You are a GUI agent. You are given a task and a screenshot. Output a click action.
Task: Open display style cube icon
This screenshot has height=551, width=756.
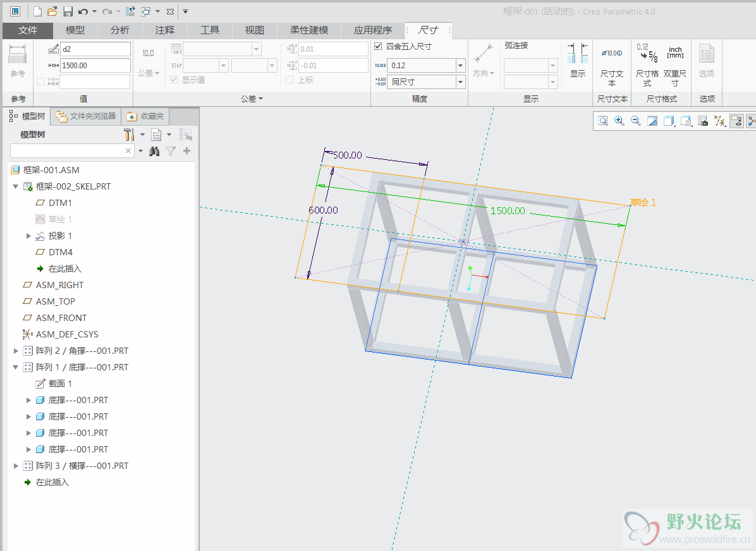[669, 121]
